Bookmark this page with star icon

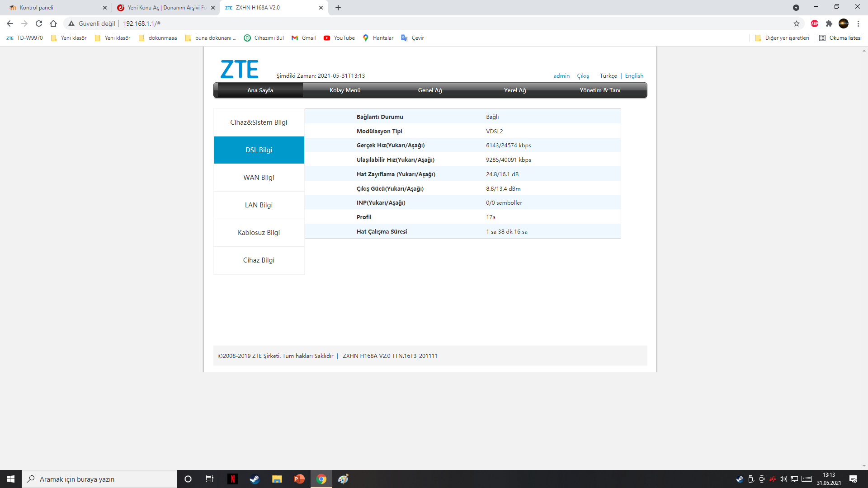797,23
